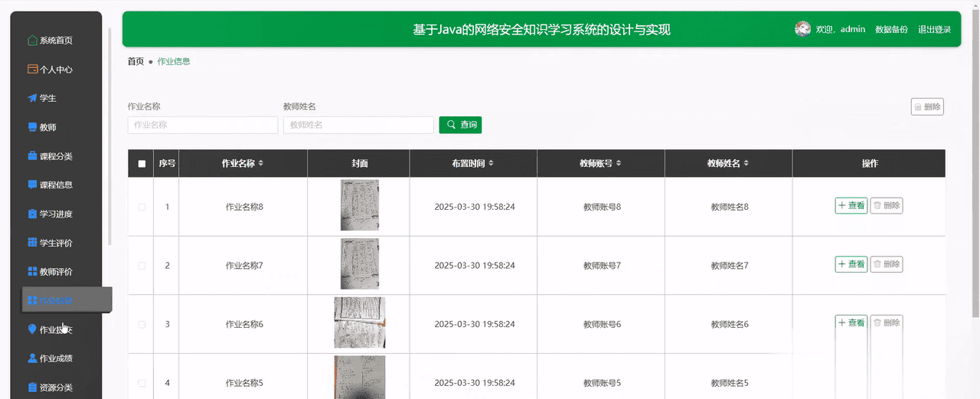The image size is (980, 399).
Task: Focus the 作业名称 search input
Action: tap(203, 125)
